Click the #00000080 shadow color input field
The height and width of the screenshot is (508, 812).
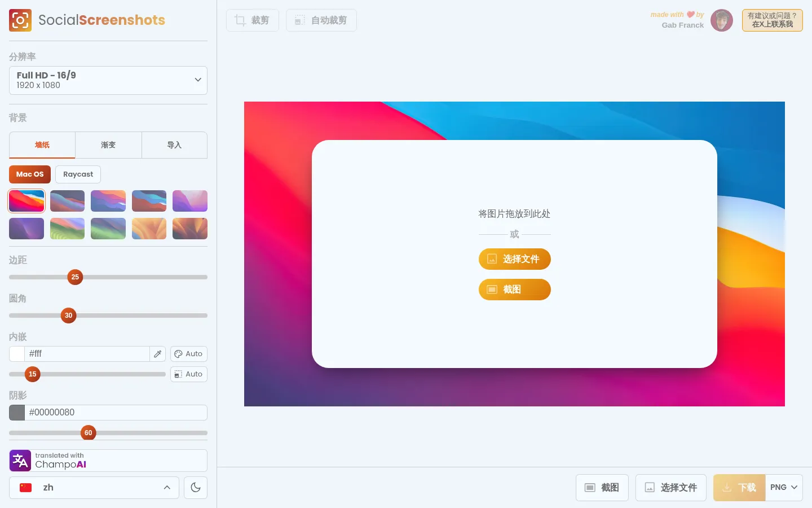pyautogui.click(x=116, y=413)
